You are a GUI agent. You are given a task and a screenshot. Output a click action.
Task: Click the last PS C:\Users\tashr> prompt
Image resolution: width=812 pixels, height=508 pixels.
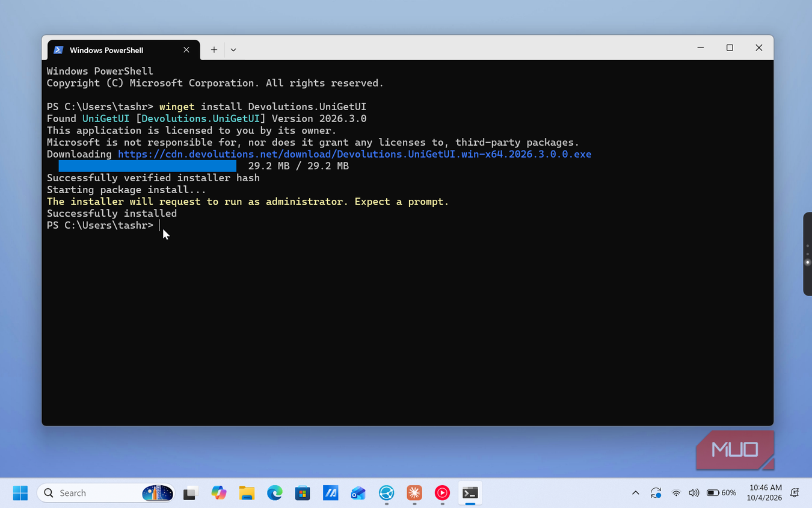tap(100, 225)
